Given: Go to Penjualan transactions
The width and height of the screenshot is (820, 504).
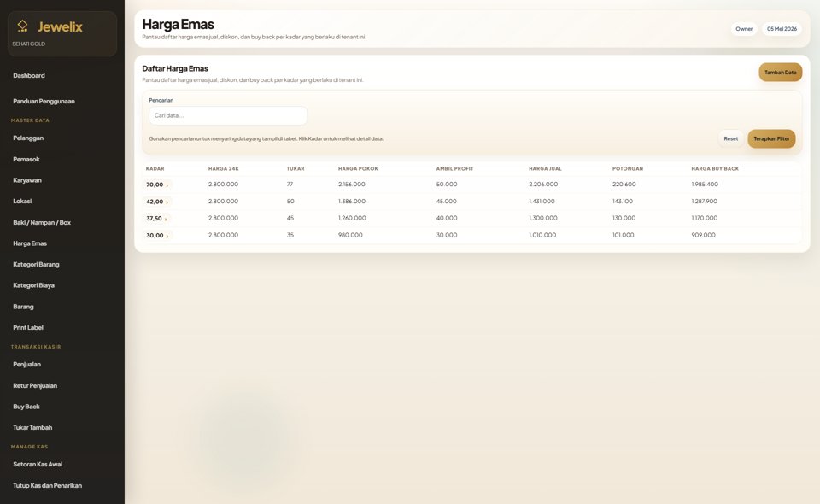Looking at the screenshot, I should [x=26, y=365].
